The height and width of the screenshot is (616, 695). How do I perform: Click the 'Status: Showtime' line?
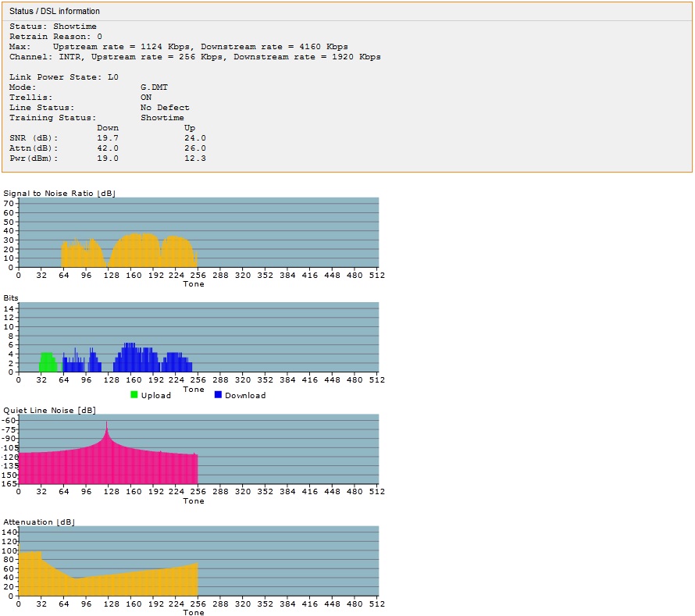53,26
